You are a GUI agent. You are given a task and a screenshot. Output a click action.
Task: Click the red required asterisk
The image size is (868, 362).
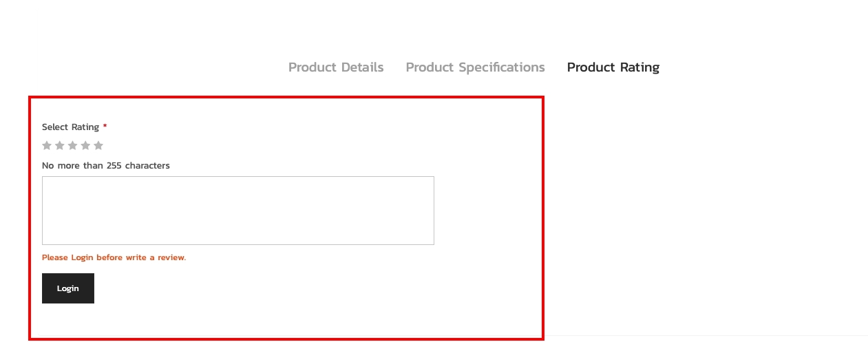pos(105,127)
